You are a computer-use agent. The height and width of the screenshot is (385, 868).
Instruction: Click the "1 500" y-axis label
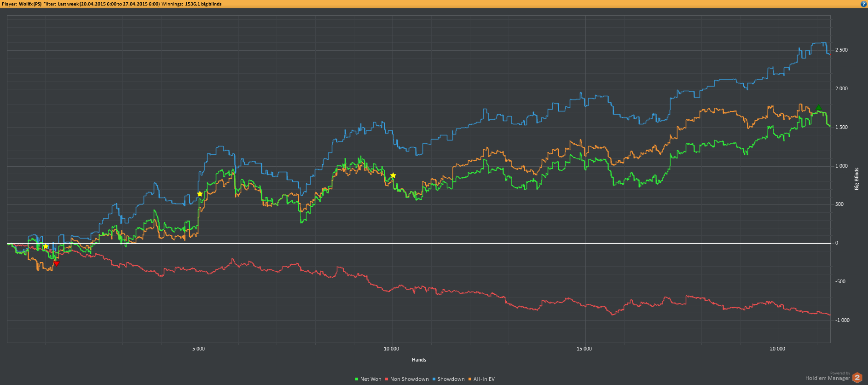pyautogui.click(x=841, y=127)
